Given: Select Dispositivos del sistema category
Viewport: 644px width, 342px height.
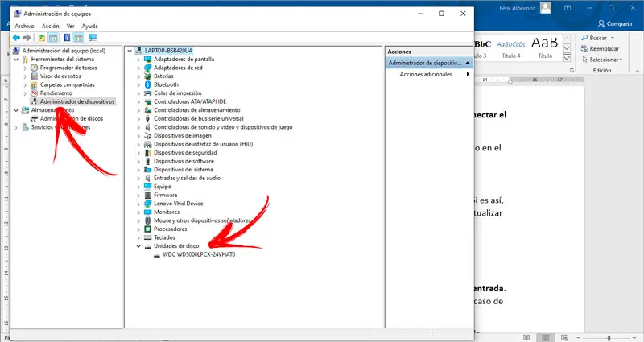Looking at the screenshot, I should [x=184, y=170].
